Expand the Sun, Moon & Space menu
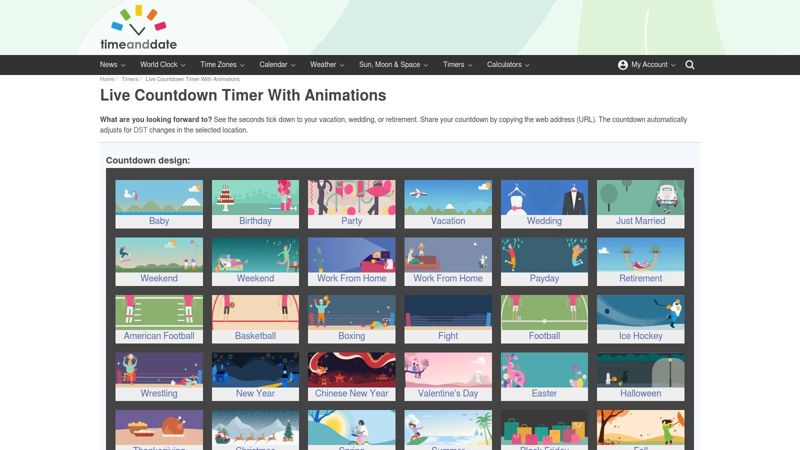 [393, 65]
